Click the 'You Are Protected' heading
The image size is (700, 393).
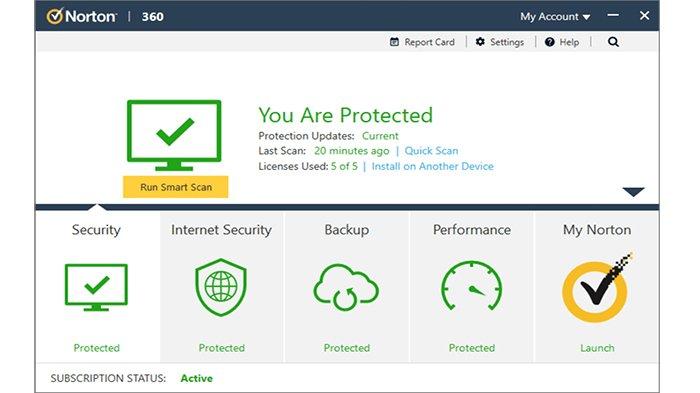[x=346, y=115]
